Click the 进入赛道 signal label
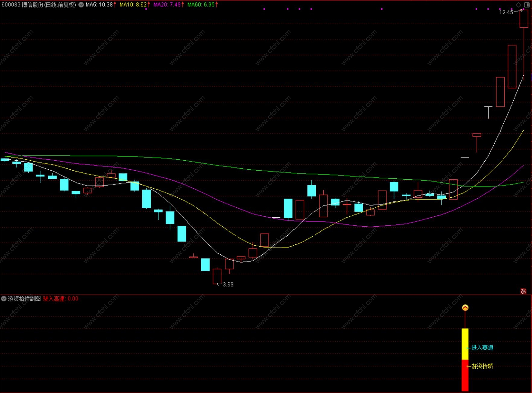Screen dimensions: 532x393 coord(483,347)
